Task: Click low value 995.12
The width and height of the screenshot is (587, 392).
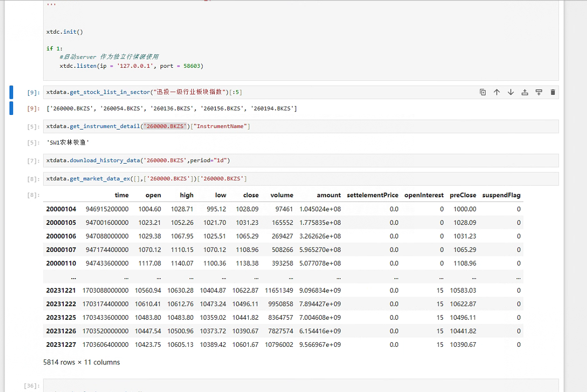Action: pos(216,209)
